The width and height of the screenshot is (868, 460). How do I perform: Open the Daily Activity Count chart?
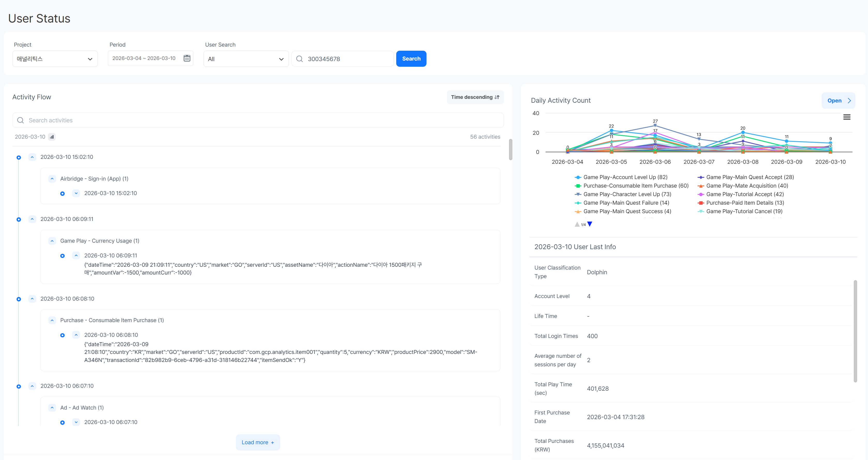point(838,100)
